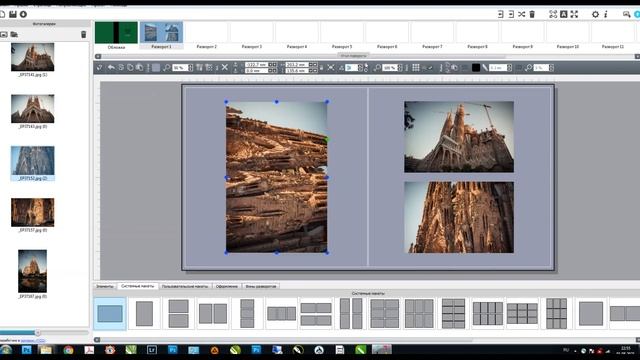
Task: Click the spreads strip left scroll arrow
Action: coord(98,56)
